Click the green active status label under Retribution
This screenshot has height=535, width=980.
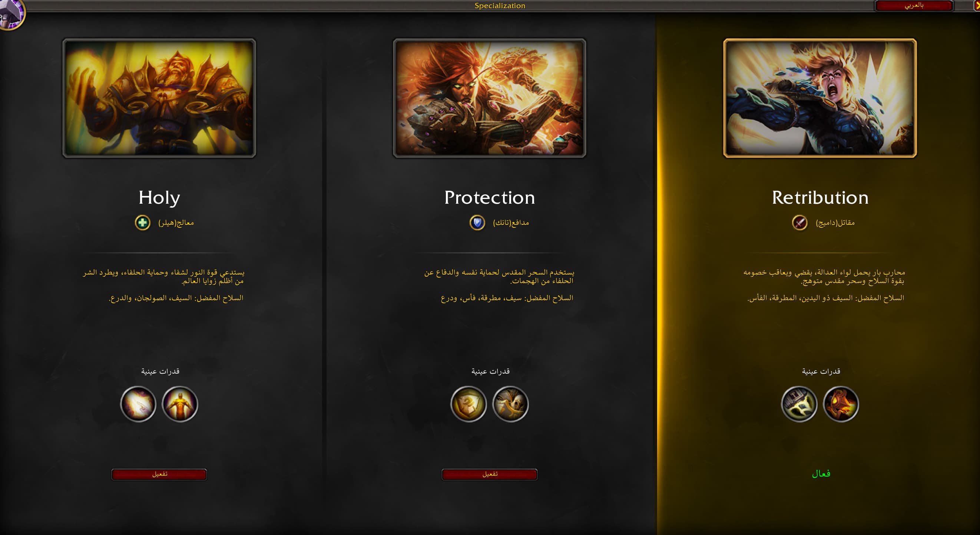tap(821, 474)
